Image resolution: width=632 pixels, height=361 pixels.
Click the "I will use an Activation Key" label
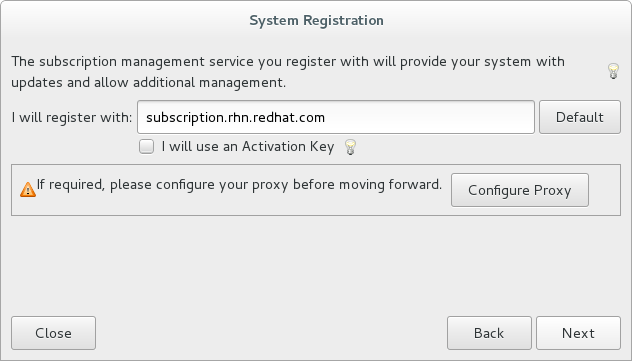[248, 147]
